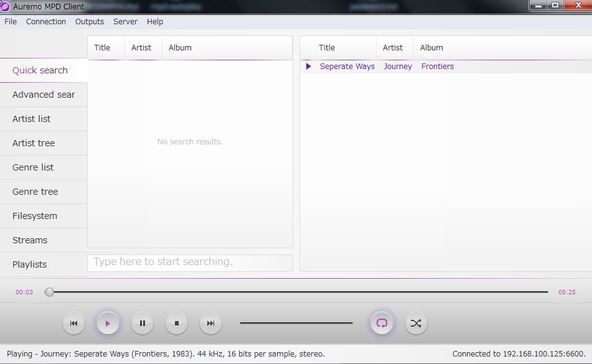Start playback with the play button

pyautogui.click(x=108, y=324)
